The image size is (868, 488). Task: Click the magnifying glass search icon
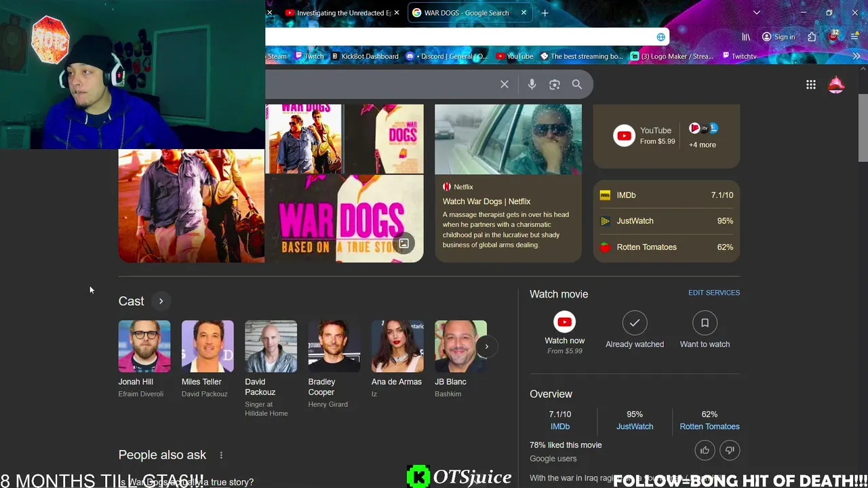coord(577,85)
